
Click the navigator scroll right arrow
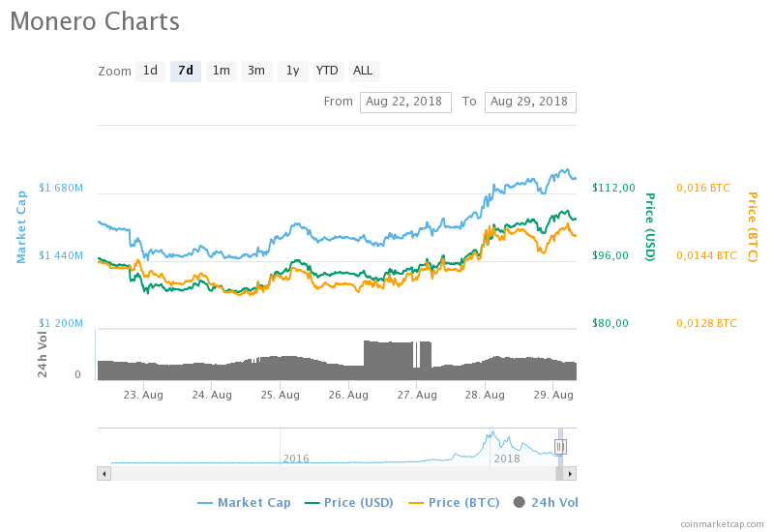570,474
